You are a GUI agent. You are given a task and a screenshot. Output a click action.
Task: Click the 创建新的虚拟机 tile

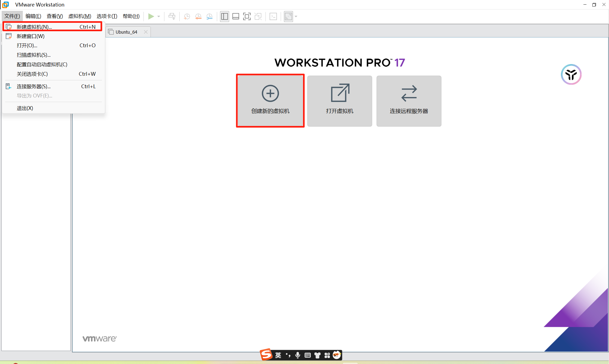click(270, 101)
